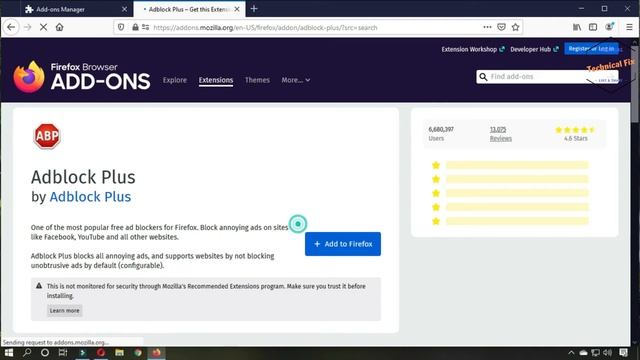Select the third star rating bar

click(x=517, y=193)
